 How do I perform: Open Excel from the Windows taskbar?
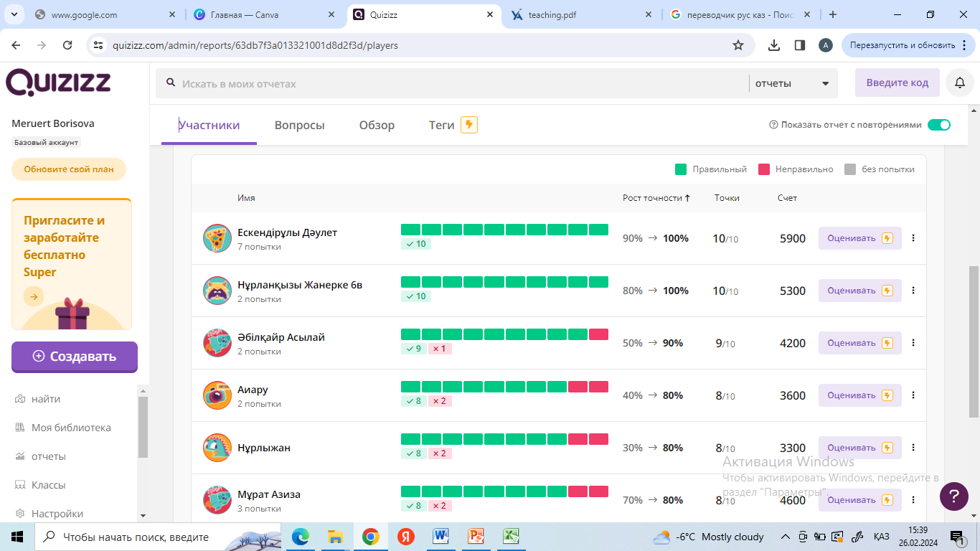(511, 536)
